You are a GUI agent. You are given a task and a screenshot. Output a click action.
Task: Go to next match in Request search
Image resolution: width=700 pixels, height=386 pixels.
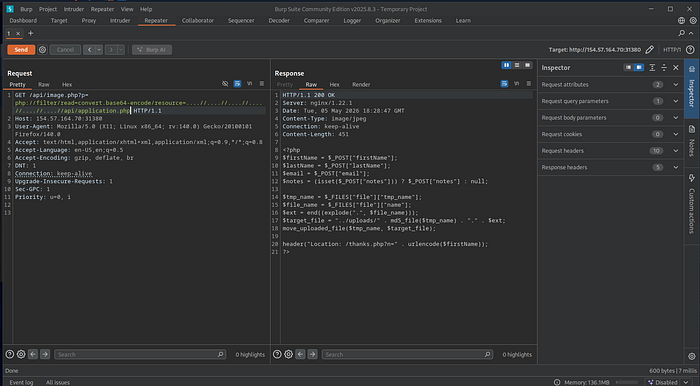pyautogui.click(x=45, y=354)
